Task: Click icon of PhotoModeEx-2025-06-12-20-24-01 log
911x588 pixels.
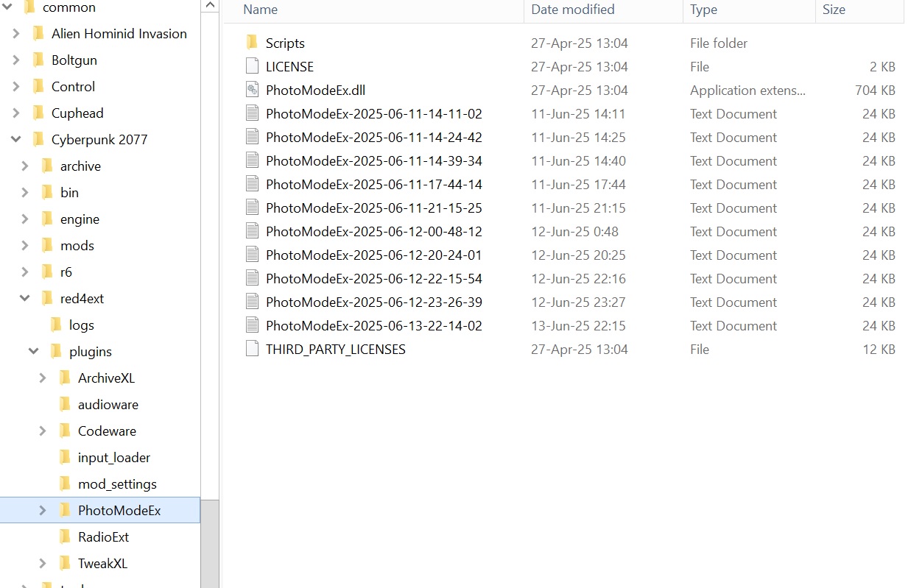Action: pos(252,255)
